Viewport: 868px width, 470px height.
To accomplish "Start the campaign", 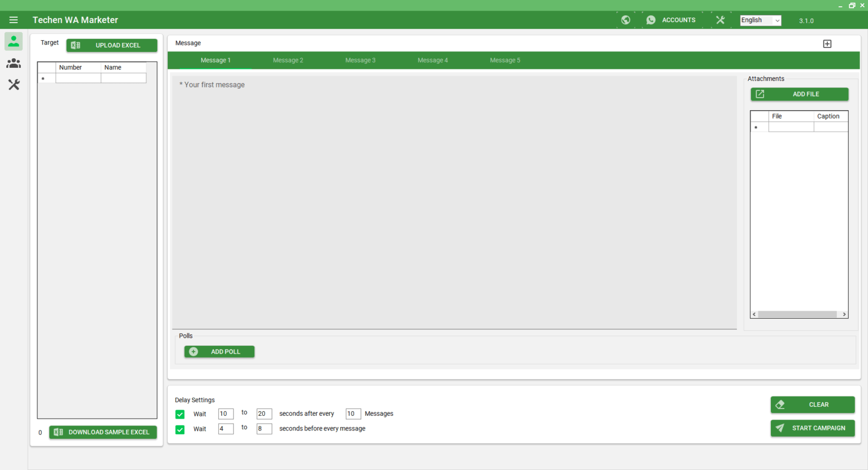I will [x=813, y=428].
